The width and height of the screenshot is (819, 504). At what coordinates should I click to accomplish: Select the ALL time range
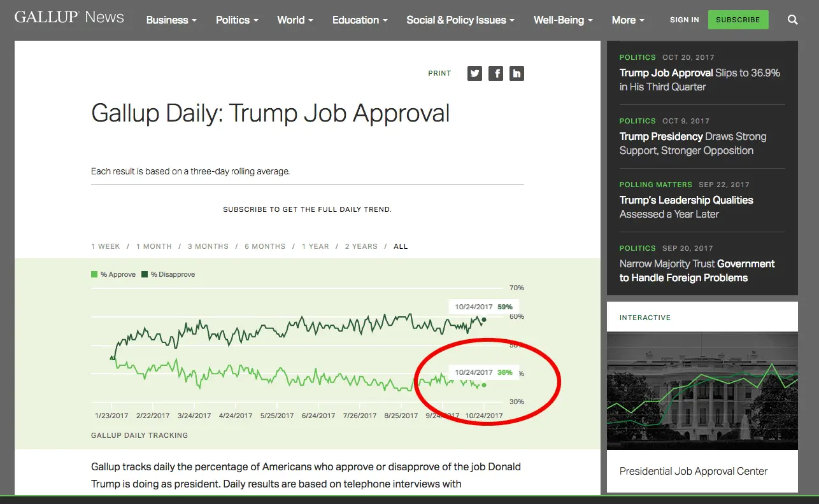pos(401,246)
